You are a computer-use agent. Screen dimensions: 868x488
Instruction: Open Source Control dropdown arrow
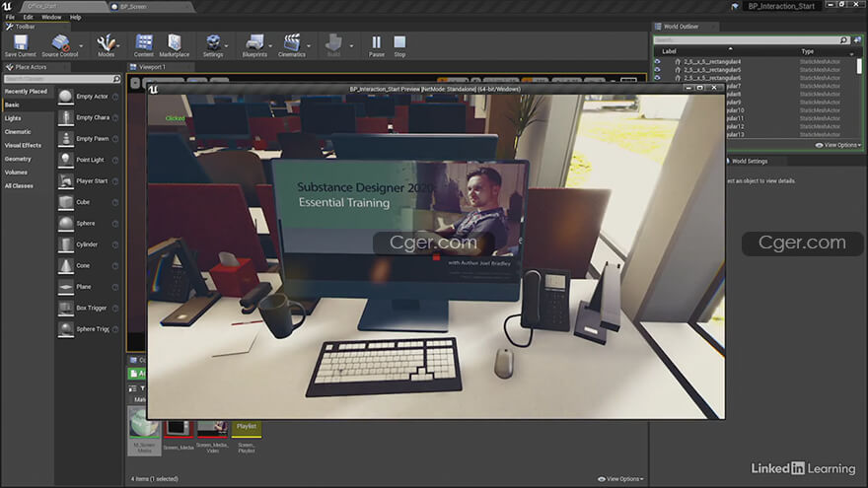click(81, 46)
